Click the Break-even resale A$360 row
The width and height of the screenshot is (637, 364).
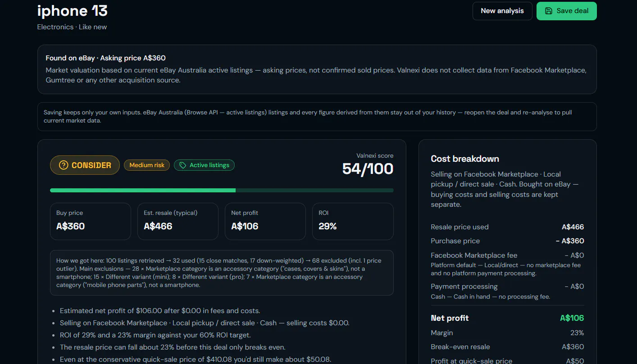point(507,347)
